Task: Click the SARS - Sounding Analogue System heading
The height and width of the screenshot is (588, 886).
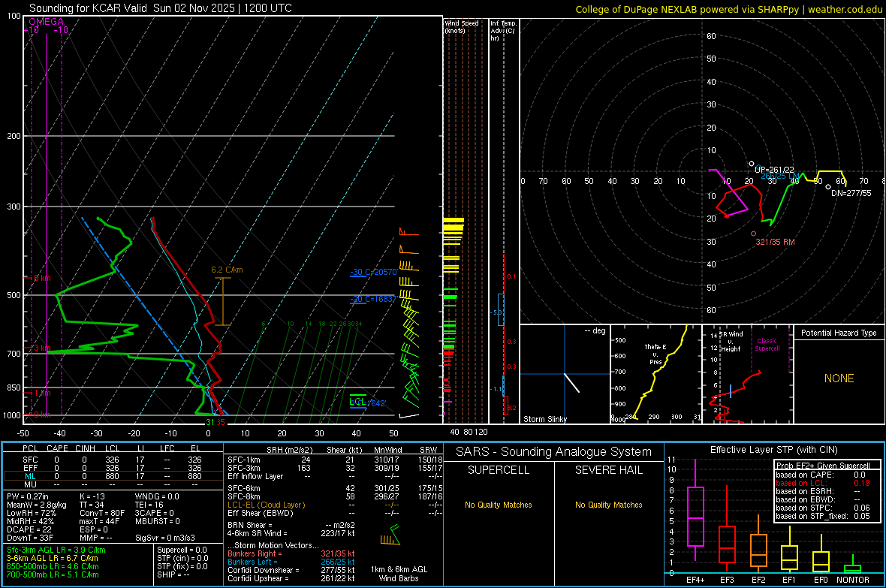Action: pos(554,452)
